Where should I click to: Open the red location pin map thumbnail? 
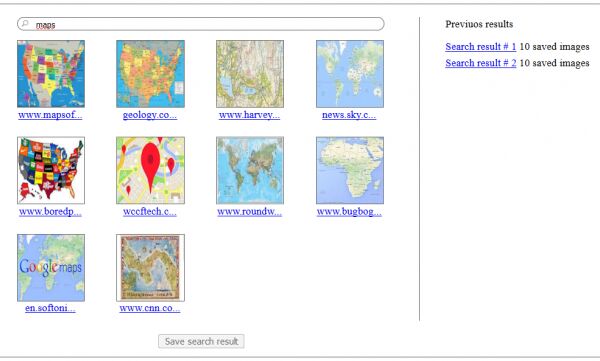click(x=150, y=170)
